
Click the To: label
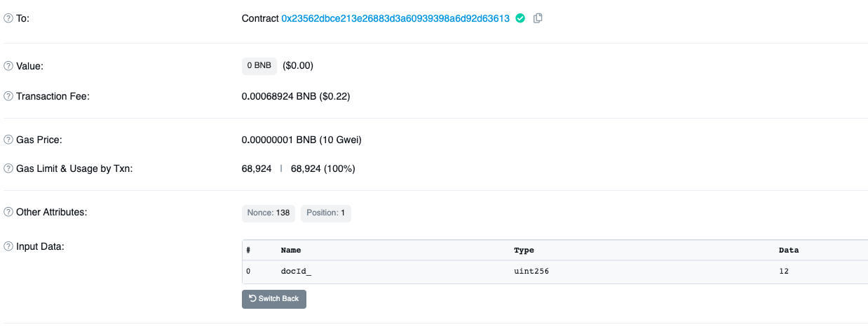click(22, 18)
